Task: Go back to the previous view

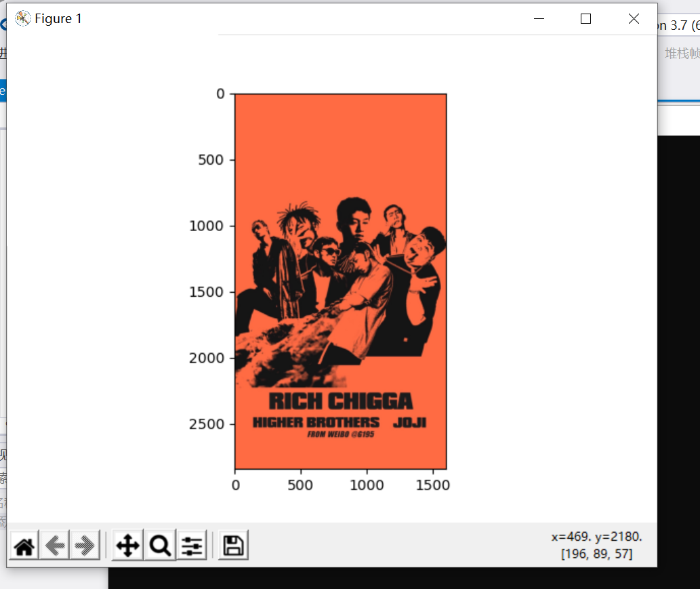Action: [54, 545]
